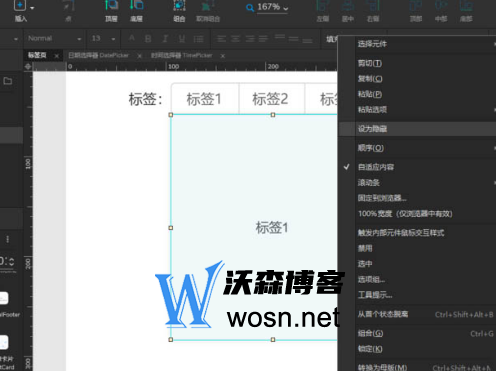Bring the widget to front with 顶层
Screen dimensions: 496x371
pos(111,6)
